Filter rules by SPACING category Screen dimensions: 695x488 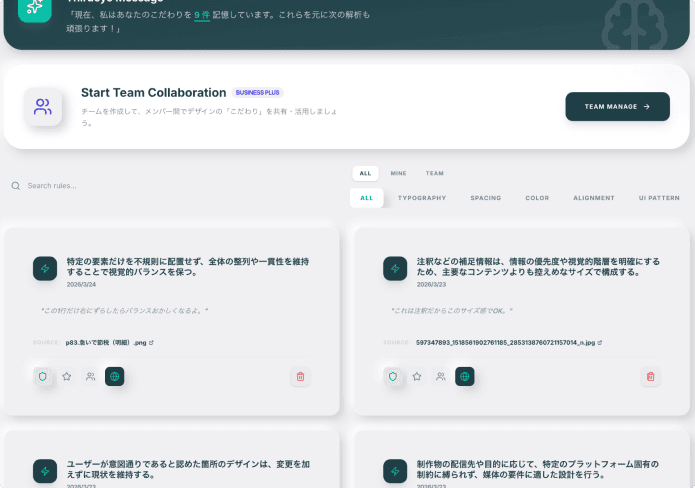point(486,198)
